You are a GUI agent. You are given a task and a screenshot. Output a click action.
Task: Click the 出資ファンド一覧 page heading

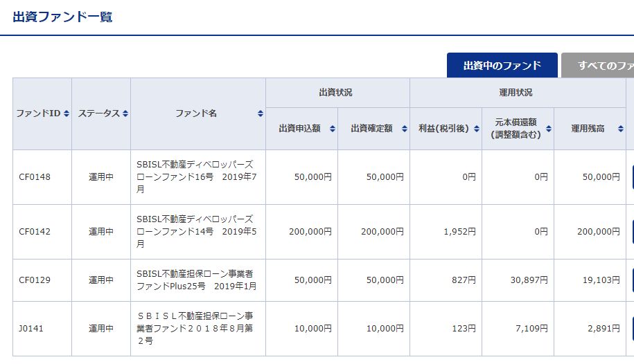[62, 17]
